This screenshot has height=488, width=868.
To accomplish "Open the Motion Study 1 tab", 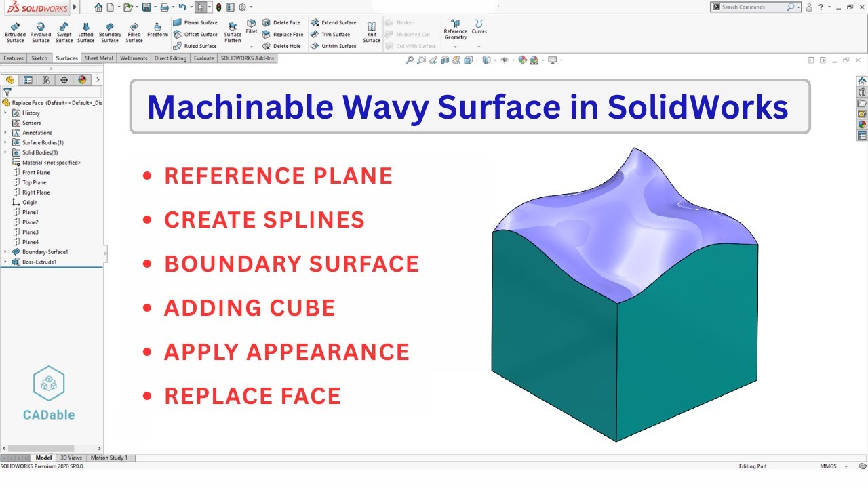I will [x=109, y=458].
